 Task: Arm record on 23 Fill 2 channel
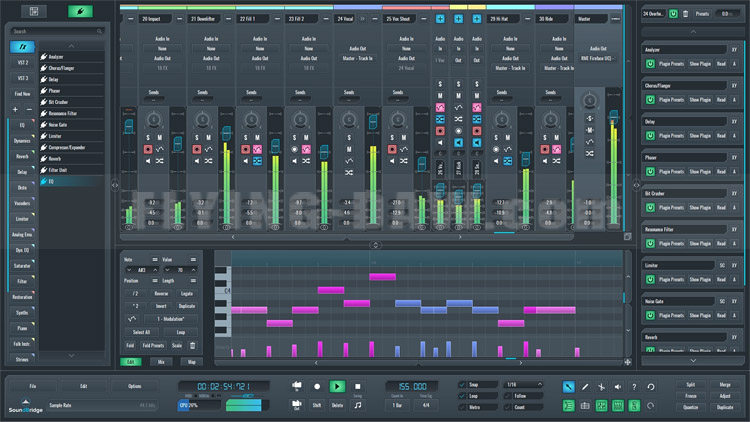pos(295,149)
